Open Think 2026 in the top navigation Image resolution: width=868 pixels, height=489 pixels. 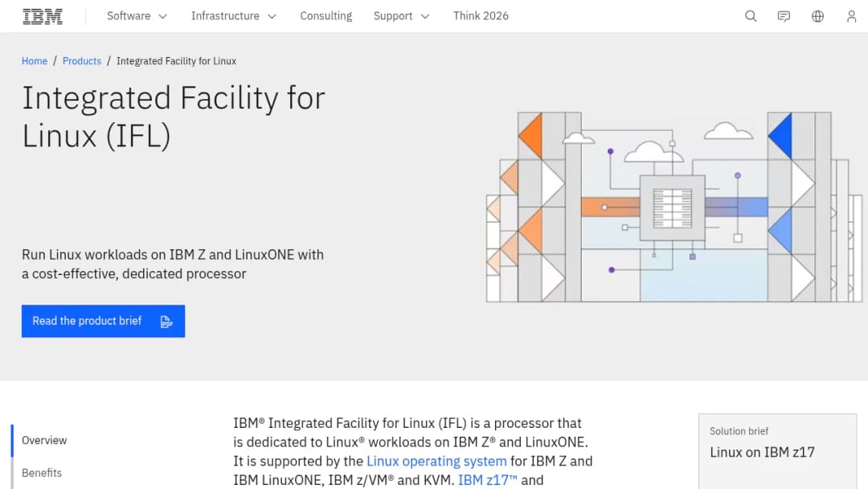point(481,16)
